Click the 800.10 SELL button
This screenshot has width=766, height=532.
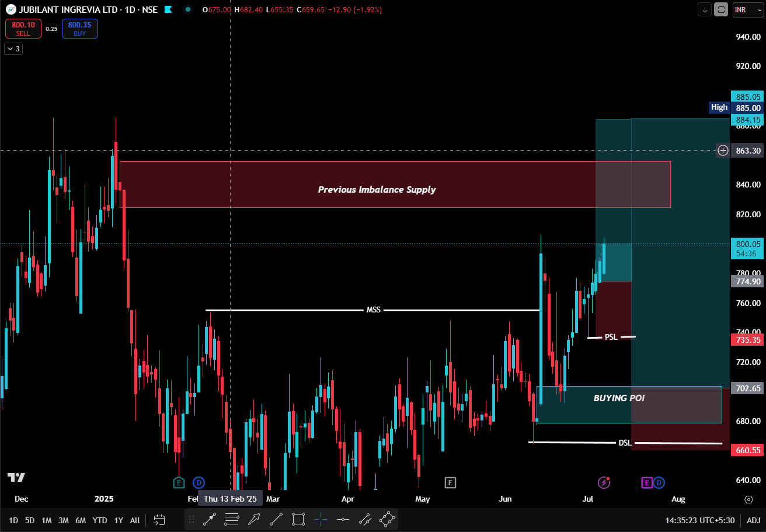23,29
